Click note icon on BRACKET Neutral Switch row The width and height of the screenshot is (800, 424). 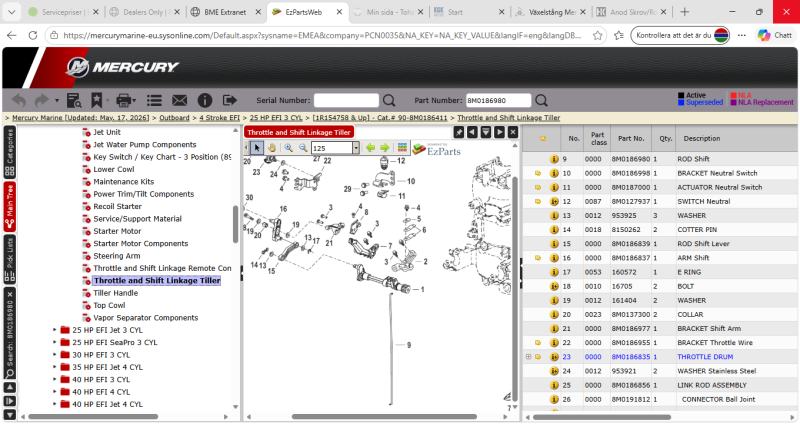538,173
